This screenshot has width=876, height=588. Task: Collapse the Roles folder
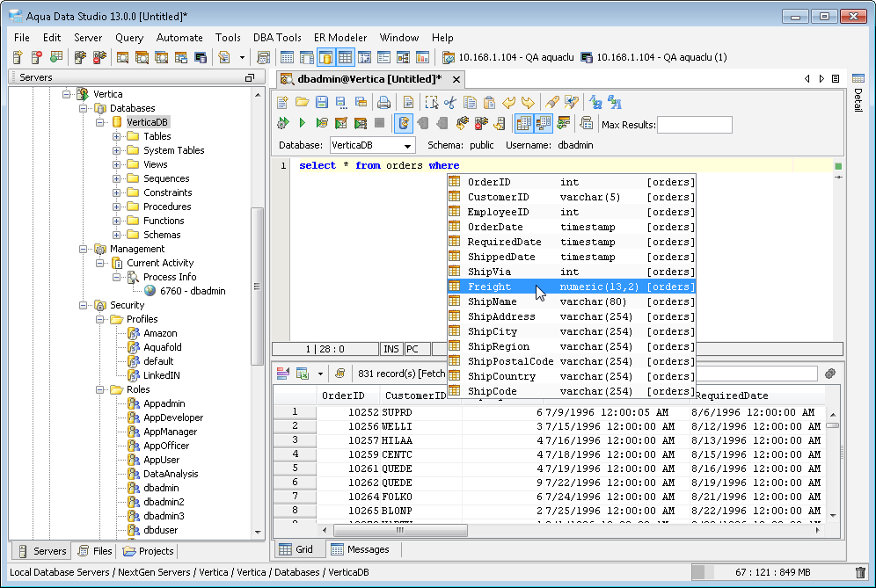pyautogui.click(x=99, y=389)
